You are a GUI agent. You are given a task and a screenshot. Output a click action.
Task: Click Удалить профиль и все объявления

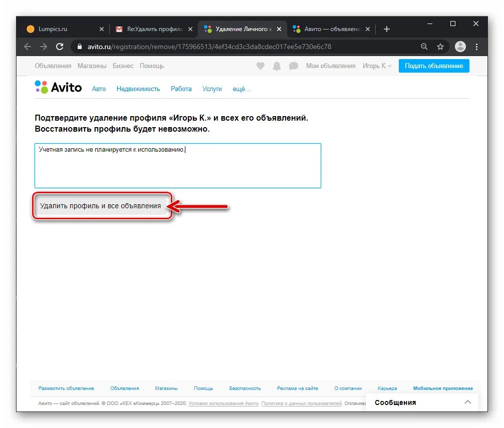point(100,206)
